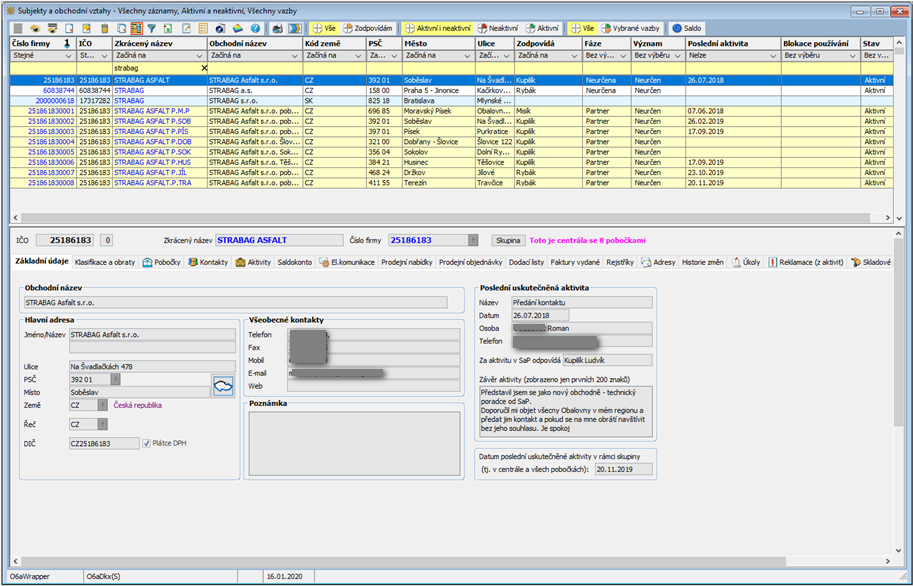Click the Excel export icon in toolbar
This screenshot has width=913, height=586.
tap(168, 29)
